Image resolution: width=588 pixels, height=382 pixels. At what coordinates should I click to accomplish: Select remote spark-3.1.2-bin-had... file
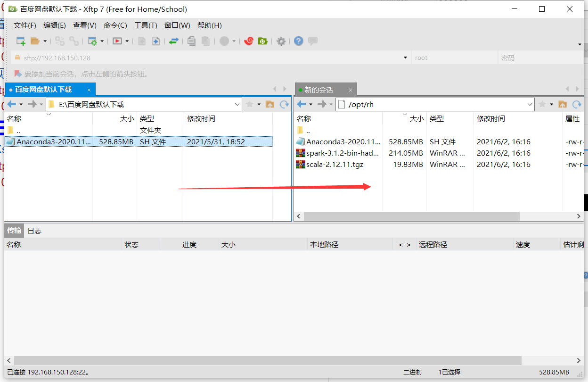coord(343,153)
